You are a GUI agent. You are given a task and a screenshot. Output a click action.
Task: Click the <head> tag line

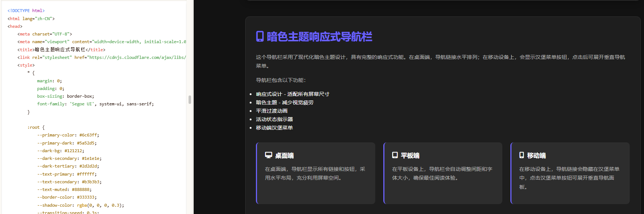coord(15,26)
